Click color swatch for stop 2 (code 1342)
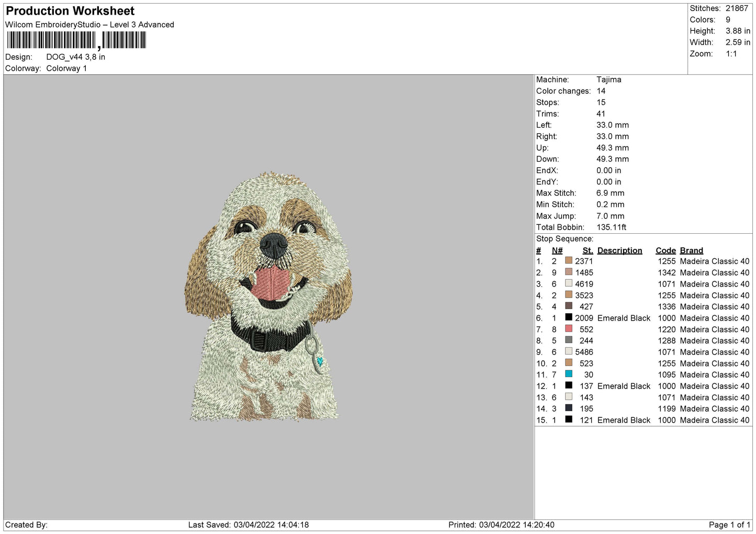756x534 pixels. [569, 272]
